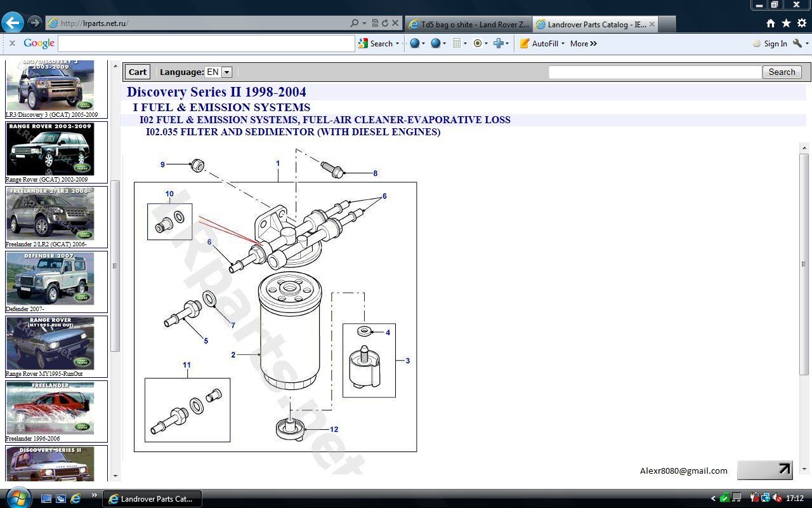Stop loading with the X in address bar
The width and height of the screenshot is (812, 508).
(395, 23)
